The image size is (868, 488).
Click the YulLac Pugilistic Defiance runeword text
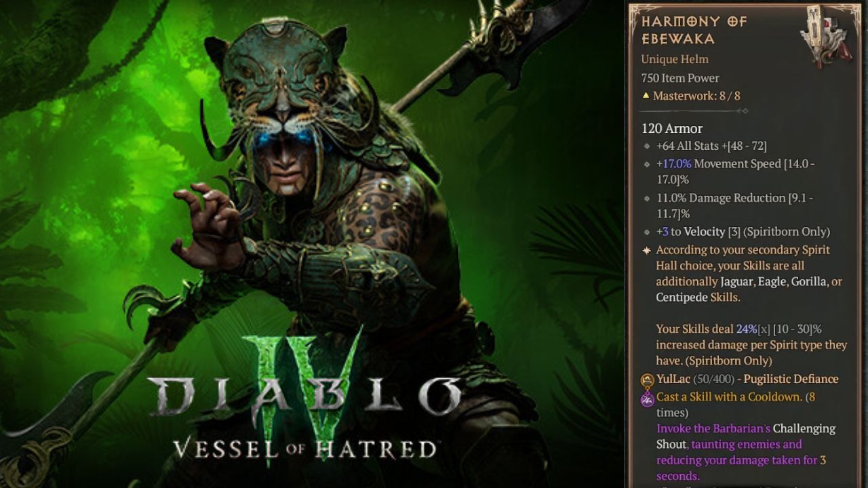tap(747, 379)
